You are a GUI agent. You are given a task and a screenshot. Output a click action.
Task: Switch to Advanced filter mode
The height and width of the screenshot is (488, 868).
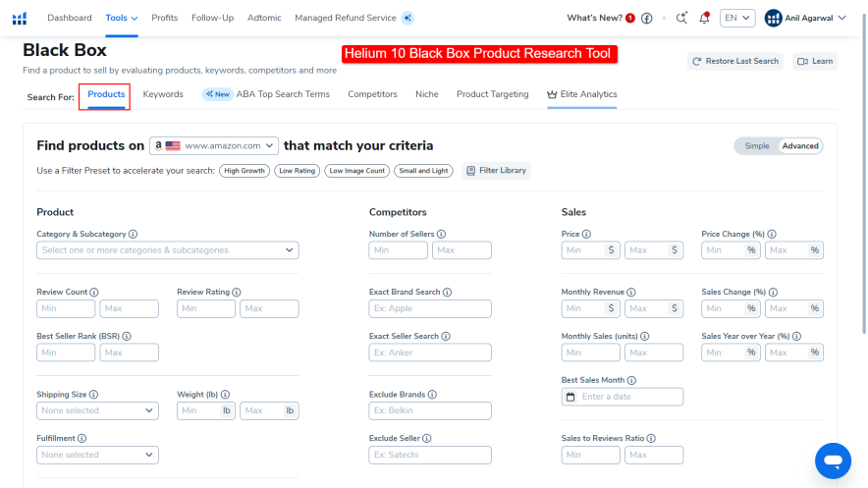(x=800, y=146)
